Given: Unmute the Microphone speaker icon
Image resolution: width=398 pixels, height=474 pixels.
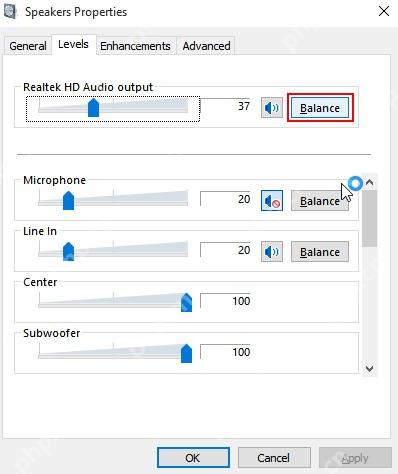Looking at the screenshot, I should click(x=272, y=201).
